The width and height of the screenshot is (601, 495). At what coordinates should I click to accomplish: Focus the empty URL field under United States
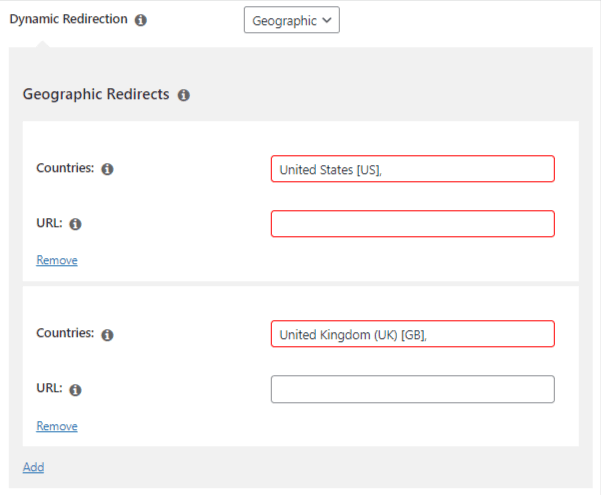tap(412, 224)
